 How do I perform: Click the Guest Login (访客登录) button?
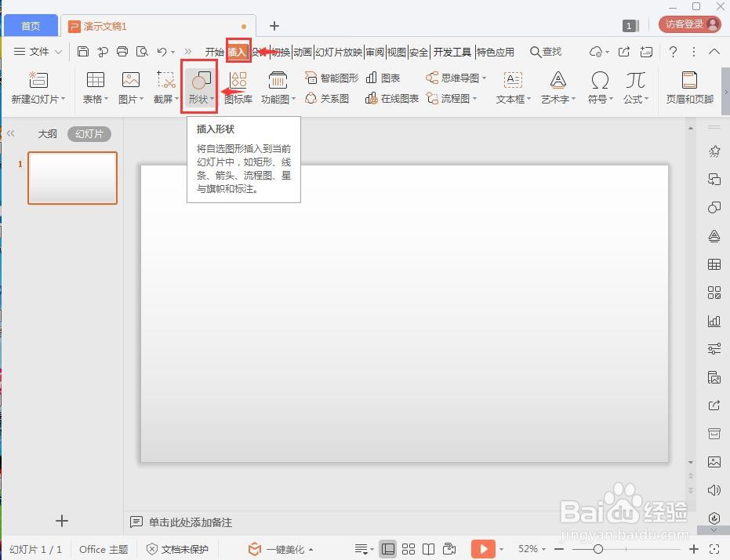point(689,24)
